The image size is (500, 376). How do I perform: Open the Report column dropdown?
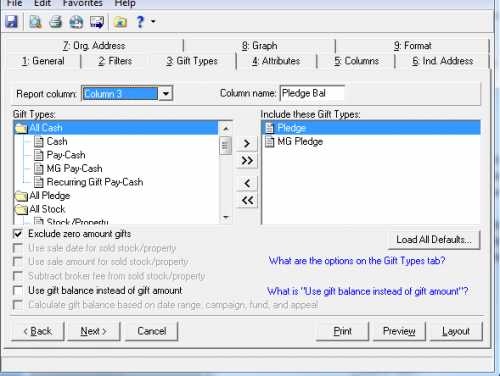coord(166,94)
